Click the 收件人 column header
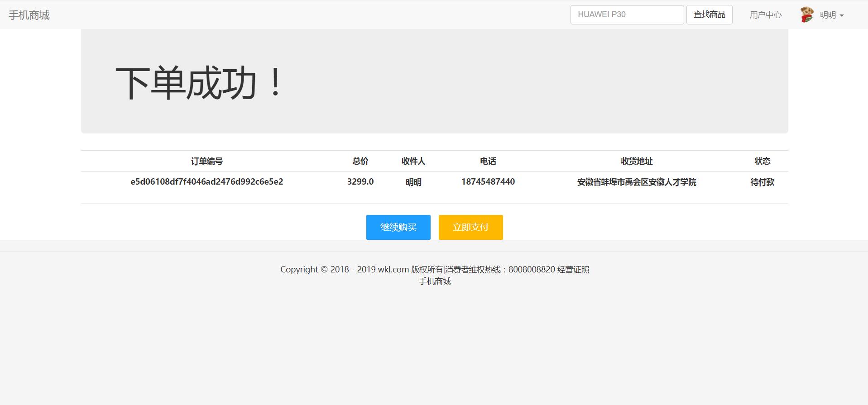Viewport: 868px width, 405px height. 413,161
